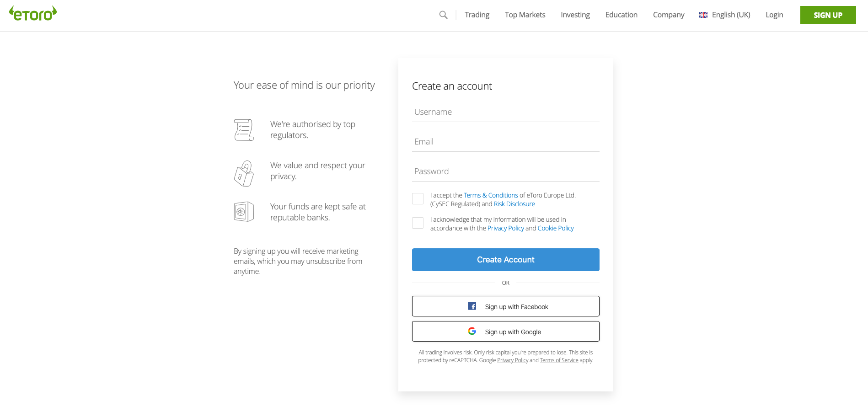Open the Risk Disclosure link
Image resolution: width=868 pixels, height=412 pixels.
pos(514,204)
